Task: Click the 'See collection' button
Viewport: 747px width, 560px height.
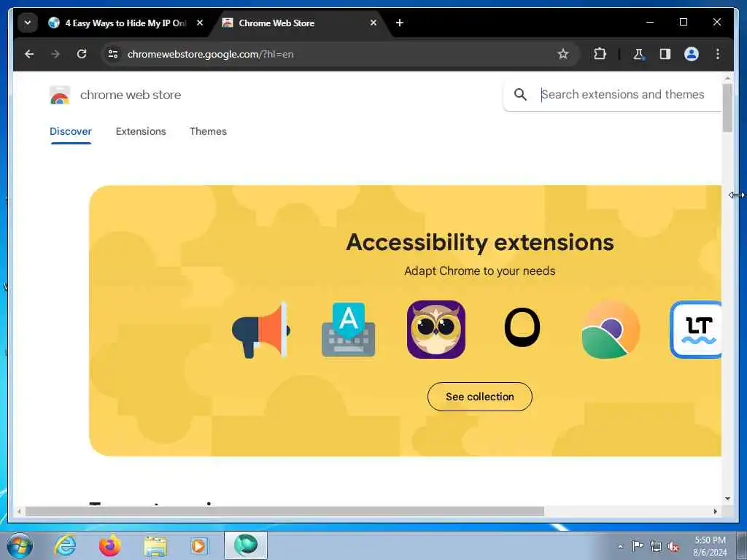Action: pyautogui.click(x=480, y=397)
